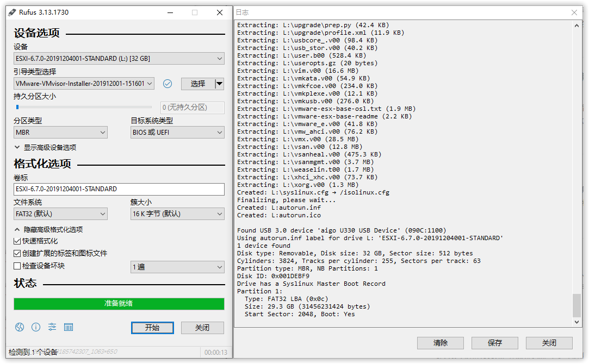Click the elapsed time 00:00:13 in status bar
The height and width of the screenshot is (364, 589).
click(x=215, y=353)
